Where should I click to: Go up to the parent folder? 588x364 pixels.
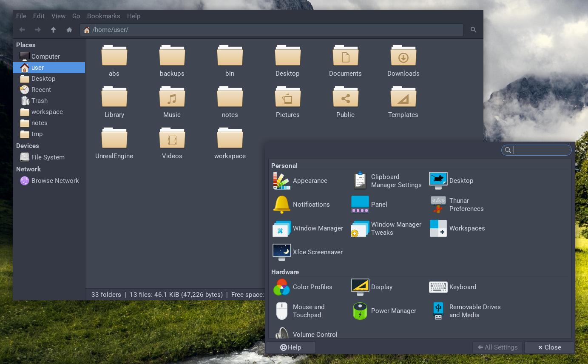[x=53, y=30]
